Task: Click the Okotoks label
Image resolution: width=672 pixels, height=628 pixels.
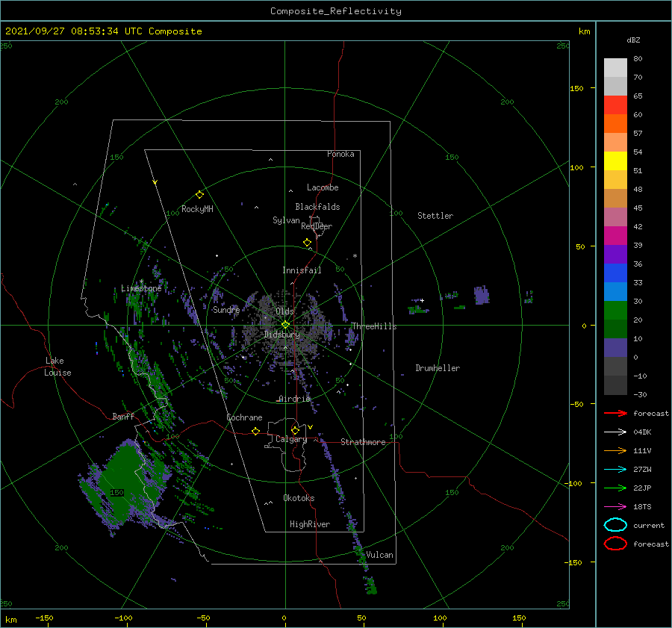Action: (299, 498)
